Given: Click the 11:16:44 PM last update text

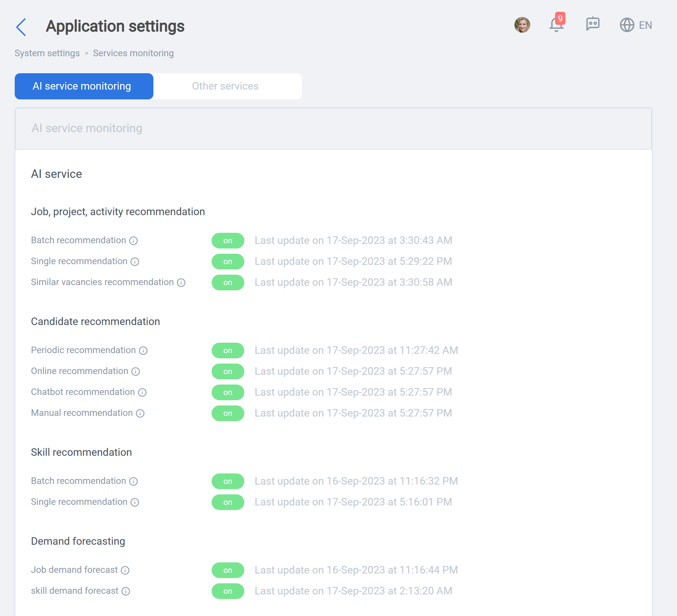Looking at the screenshot, I should [356, 570].
